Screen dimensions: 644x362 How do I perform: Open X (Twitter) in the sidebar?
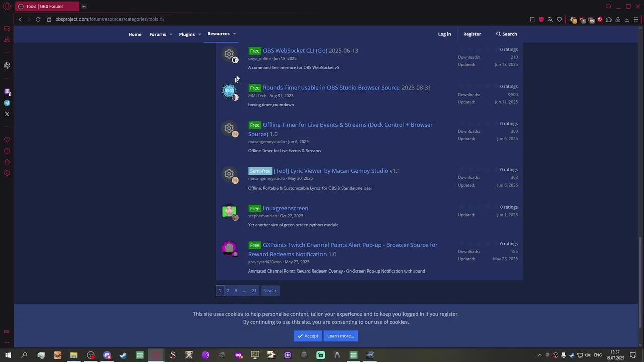tap(7, 114)
